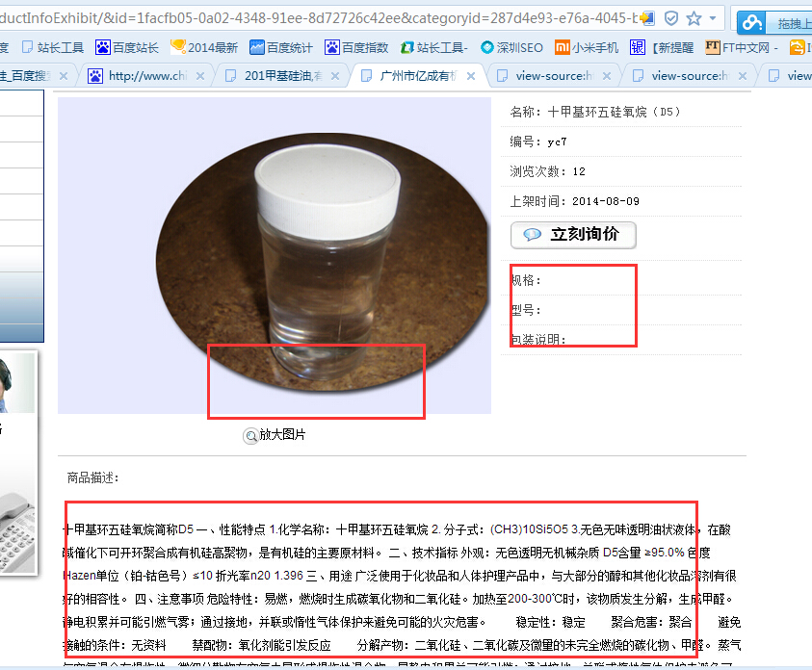Click the 百度统计 icon on the bookmarks bar
Screen dimensions: 812x670
point(256,45)
